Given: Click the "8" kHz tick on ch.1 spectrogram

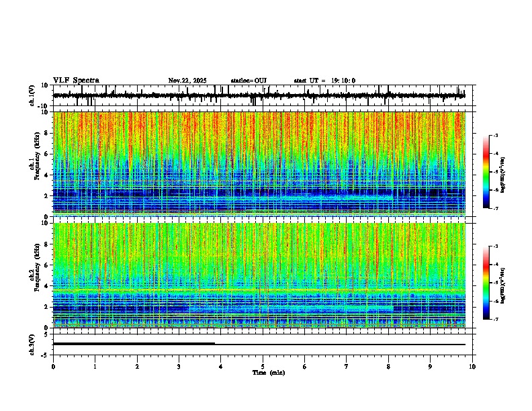Looking at the screenshot, I should pyautogui.click(x=46, y=133).
